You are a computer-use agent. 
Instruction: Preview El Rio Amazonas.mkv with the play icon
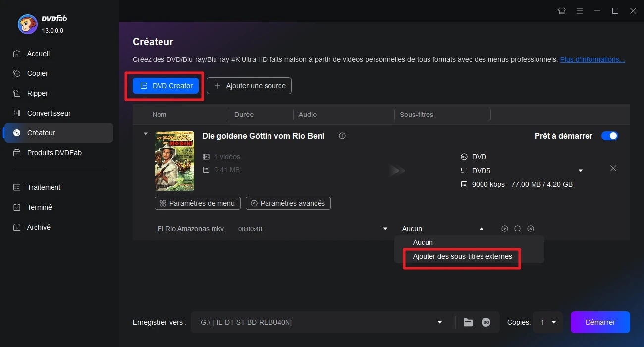pos(505,229)
